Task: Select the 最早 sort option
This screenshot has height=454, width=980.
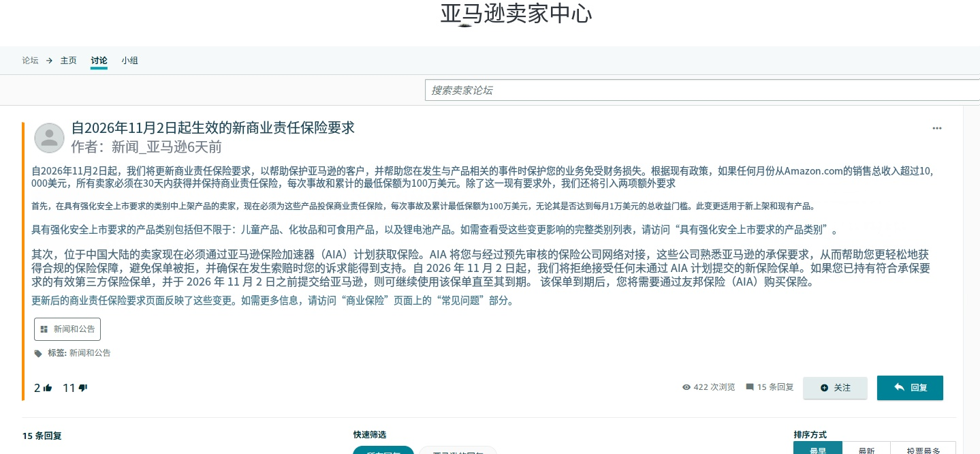Action: coord(818,451)
